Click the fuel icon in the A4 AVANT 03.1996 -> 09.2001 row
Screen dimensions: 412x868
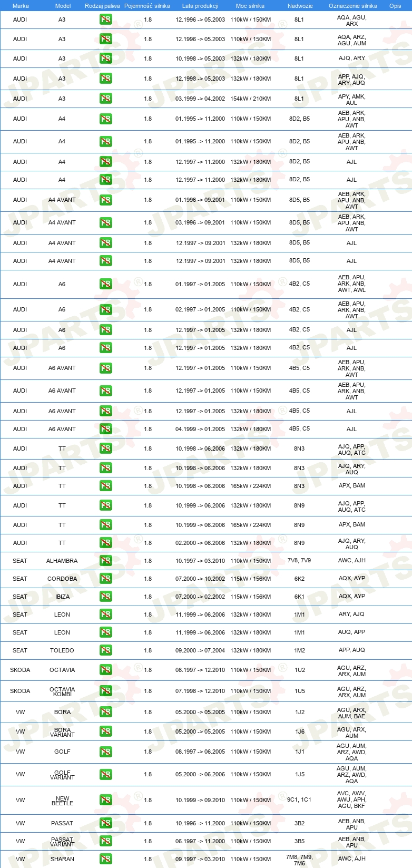106,222
